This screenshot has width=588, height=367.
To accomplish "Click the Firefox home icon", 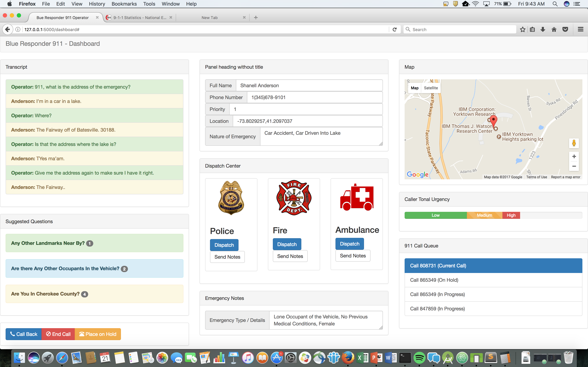I will 554,29.
